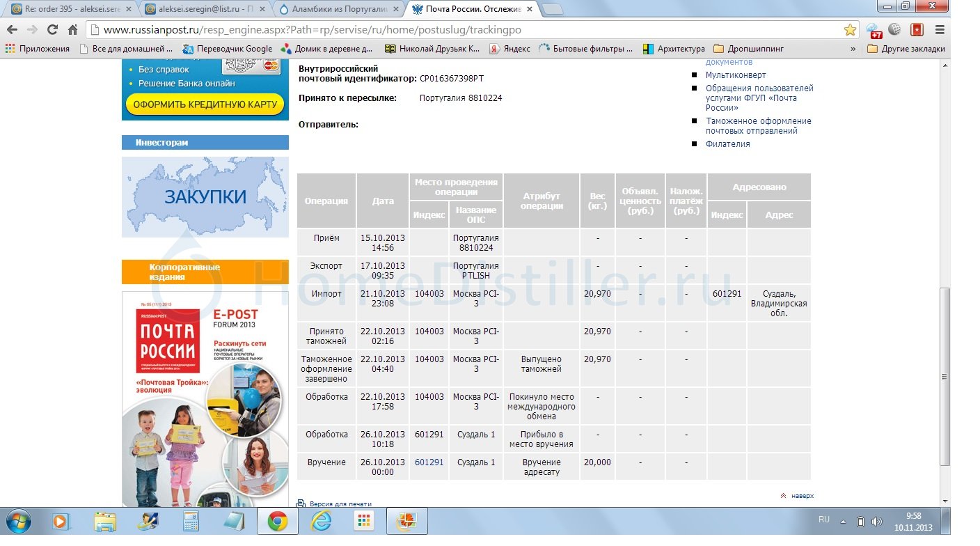Screen dimensions: 980x546
Task: Click 'Покинуло место международного обмена' cell
Action: tap(542, 406)
